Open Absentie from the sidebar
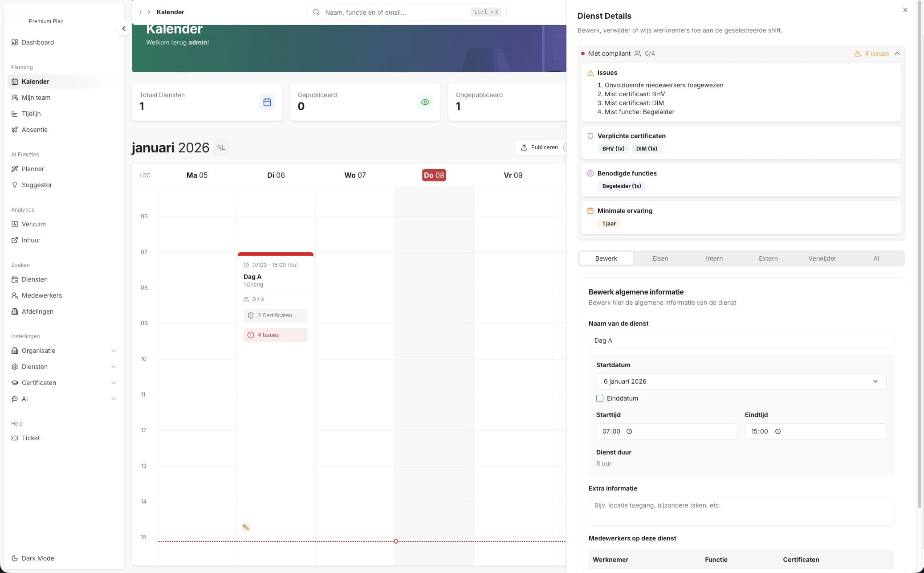Screen dimensions: 924x573 point(35,130)
